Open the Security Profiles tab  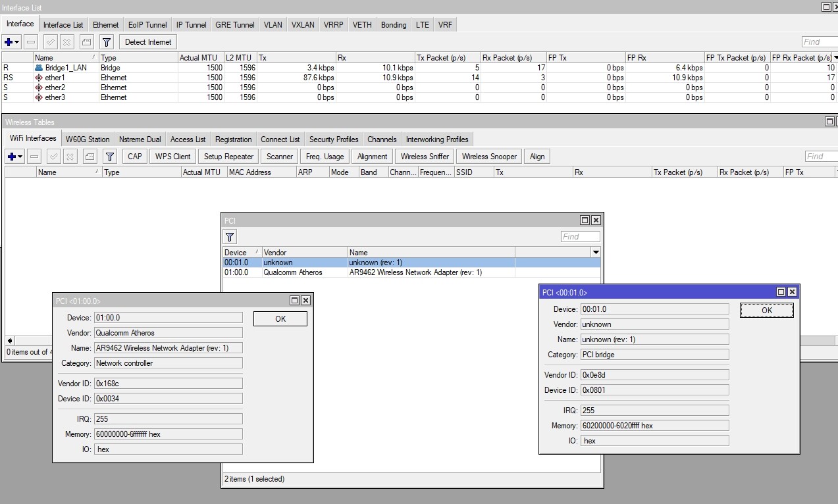tap(334, 139)
